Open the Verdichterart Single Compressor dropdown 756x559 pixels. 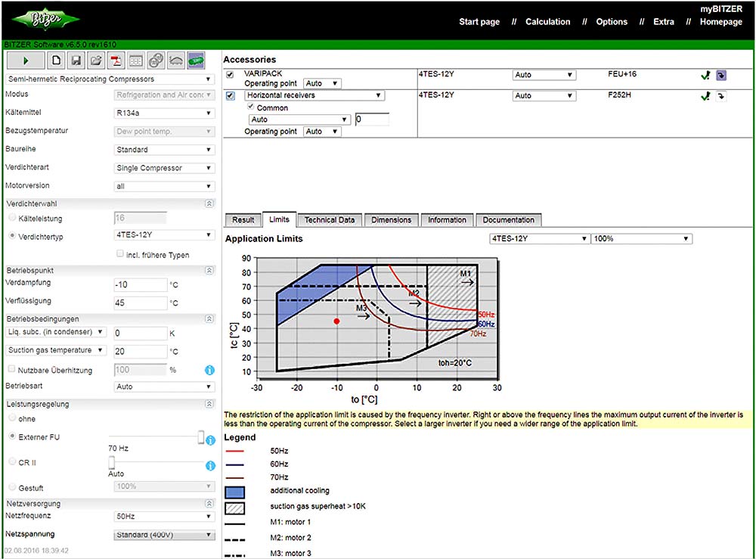tap(164, 168)
